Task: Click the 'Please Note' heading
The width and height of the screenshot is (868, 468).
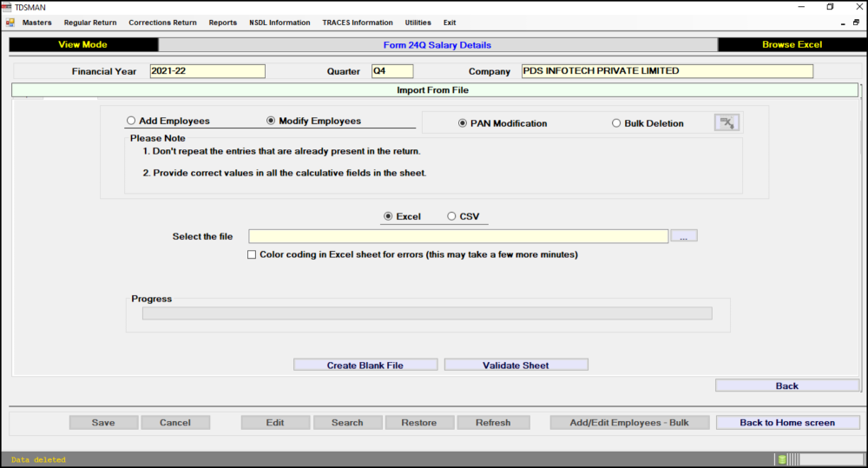Action: point(158,138)
